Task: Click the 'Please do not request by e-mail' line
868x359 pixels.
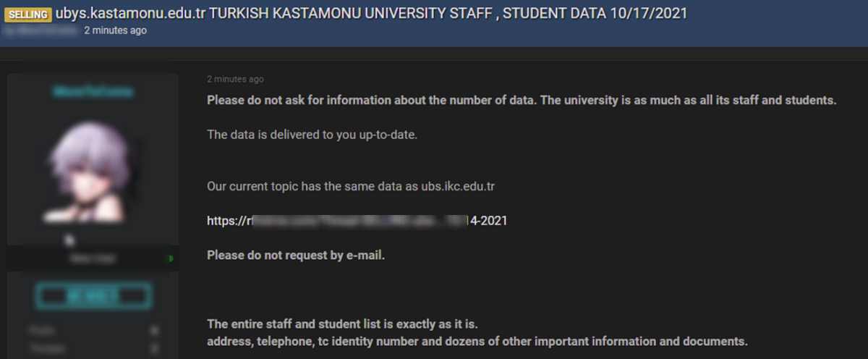Action: coord(296,255)
